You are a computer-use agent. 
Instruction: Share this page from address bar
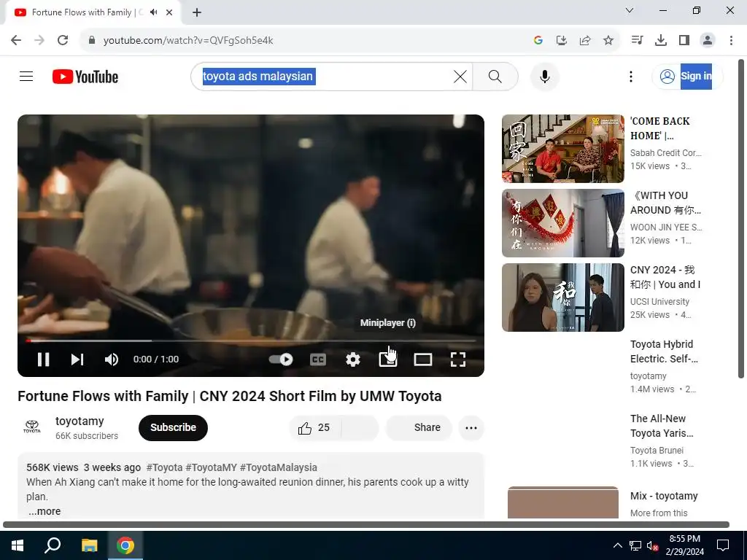(x=585, y=41)
